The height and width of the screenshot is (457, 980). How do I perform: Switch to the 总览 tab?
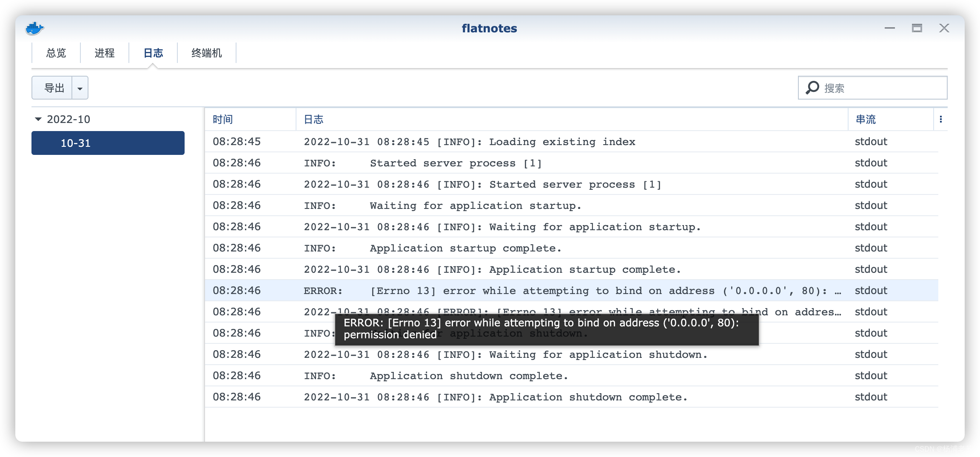[56, 53]
